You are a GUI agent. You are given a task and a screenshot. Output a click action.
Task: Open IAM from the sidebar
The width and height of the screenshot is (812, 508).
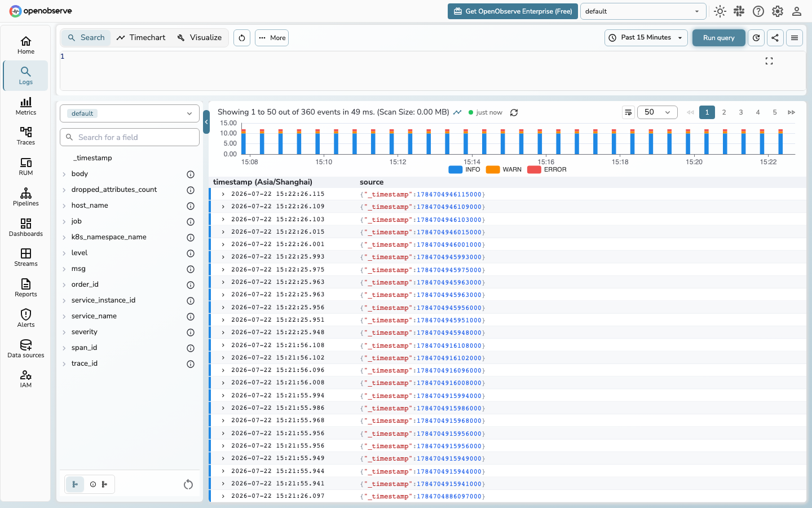coord(26,379)
